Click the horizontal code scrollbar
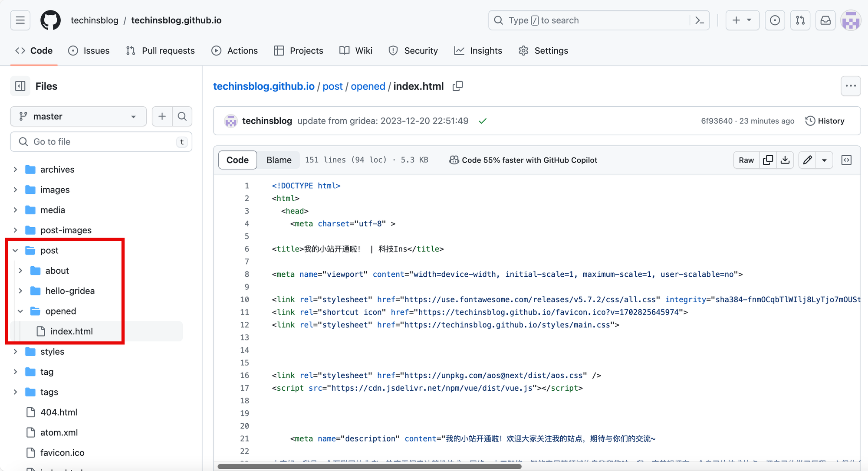This screenshot has height=471, width=868. [x=369, y=466]
